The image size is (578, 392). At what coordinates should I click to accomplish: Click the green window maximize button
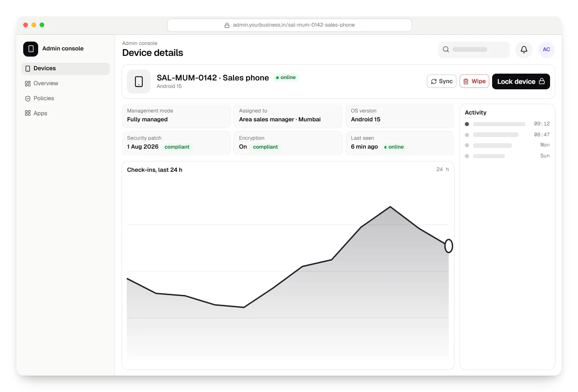coord(42,25)
